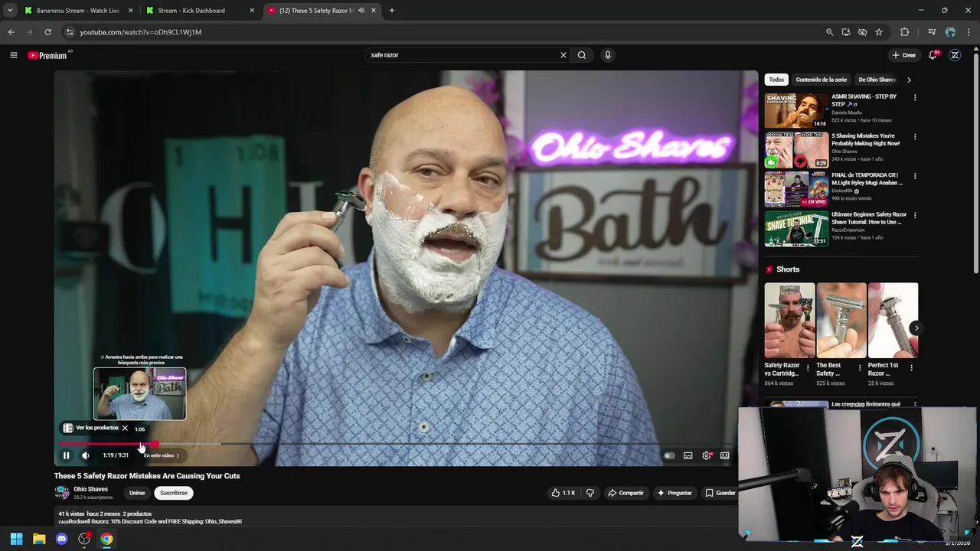Screen dimensions: 980x551
Task: Open options for 'FINAL de TEMPORADA' video
Action: (914, 176)
